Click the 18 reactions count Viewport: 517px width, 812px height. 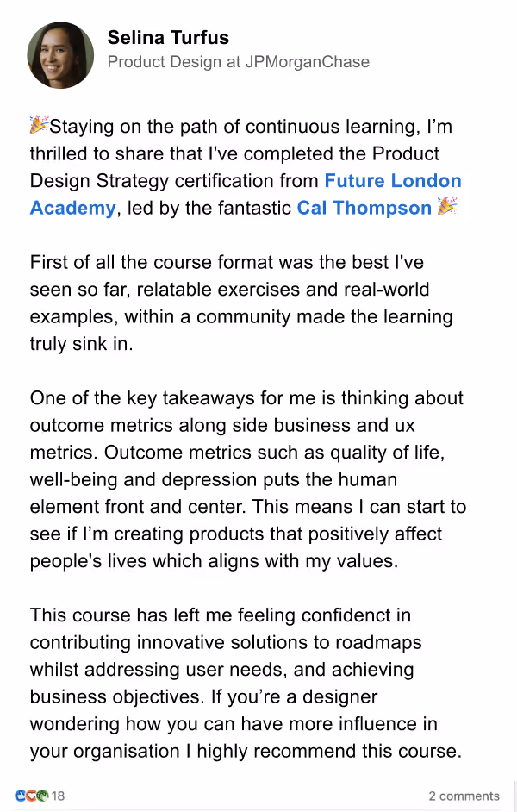57,795
